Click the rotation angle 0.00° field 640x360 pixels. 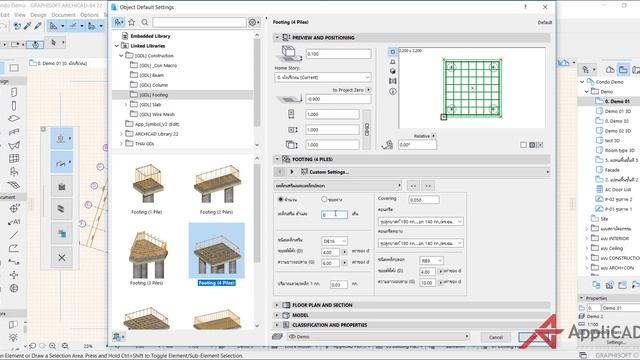(417, 145)
